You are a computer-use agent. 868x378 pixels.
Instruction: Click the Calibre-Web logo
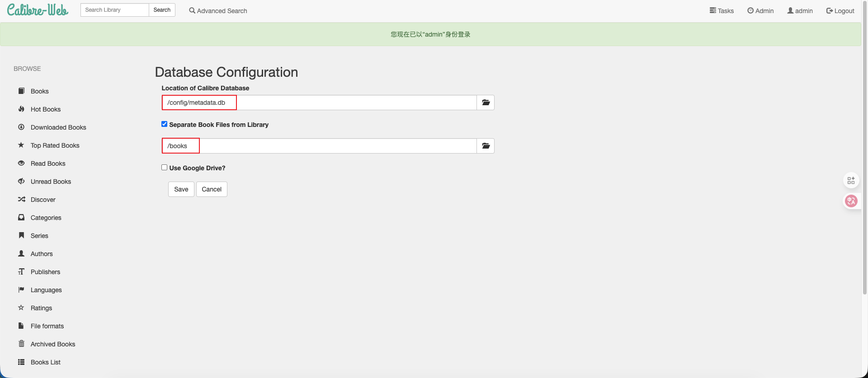38,10
